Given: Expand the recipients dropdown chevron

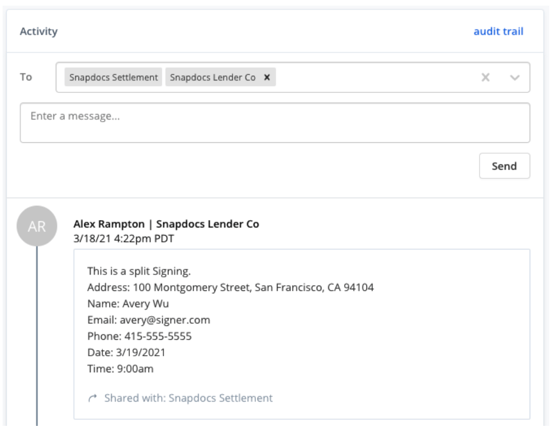Looking at the screenshot, I should pyautogui.click(x=515, y=77).
